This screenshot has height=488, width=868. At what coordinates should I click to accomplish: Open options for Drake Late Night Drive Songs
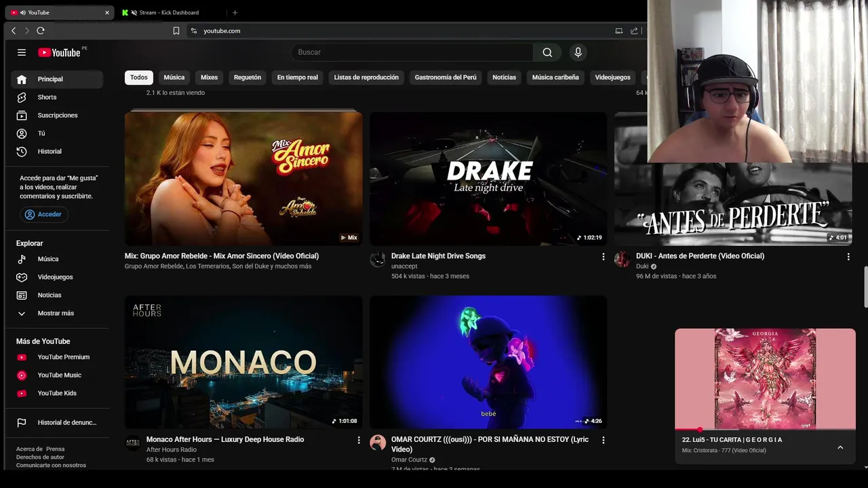pyautogui.click(x=603, y=257)
